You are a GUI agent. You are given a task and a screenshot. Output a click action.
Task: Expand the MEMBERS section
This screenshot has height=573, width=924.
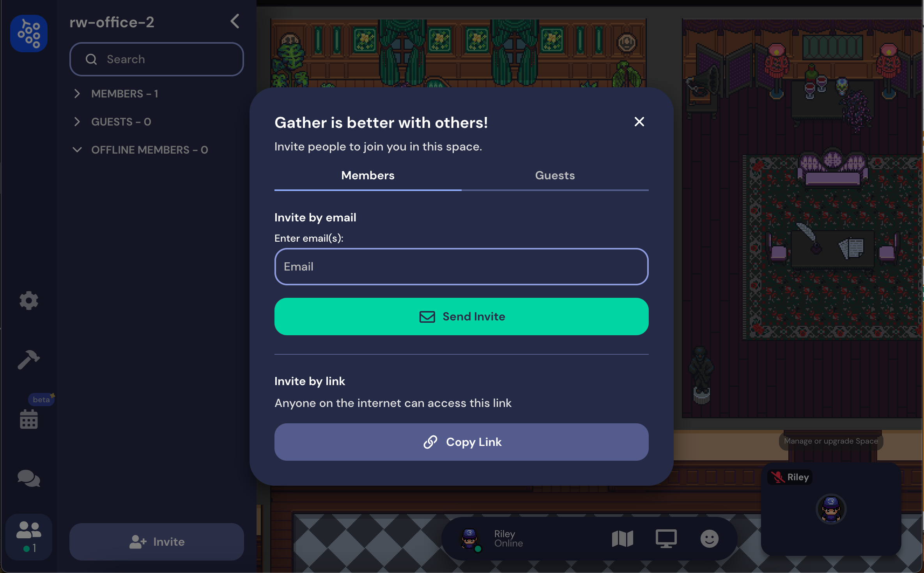pos(76,93)
